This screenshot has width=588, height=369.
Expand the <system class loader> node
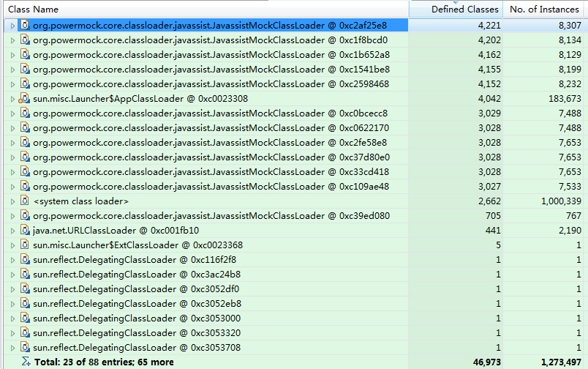(12, 201)
